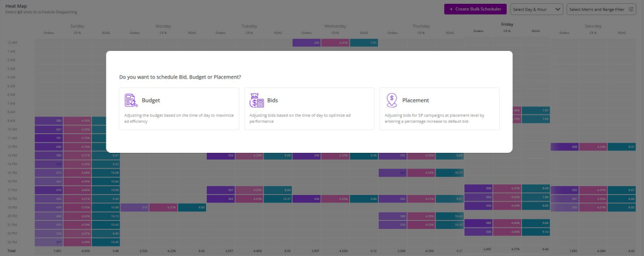Viewport: 644px width, 256px height.
Task: Click Monday 19 PM Orders cell
Action: pyautogui.click(x=134, y=207)
